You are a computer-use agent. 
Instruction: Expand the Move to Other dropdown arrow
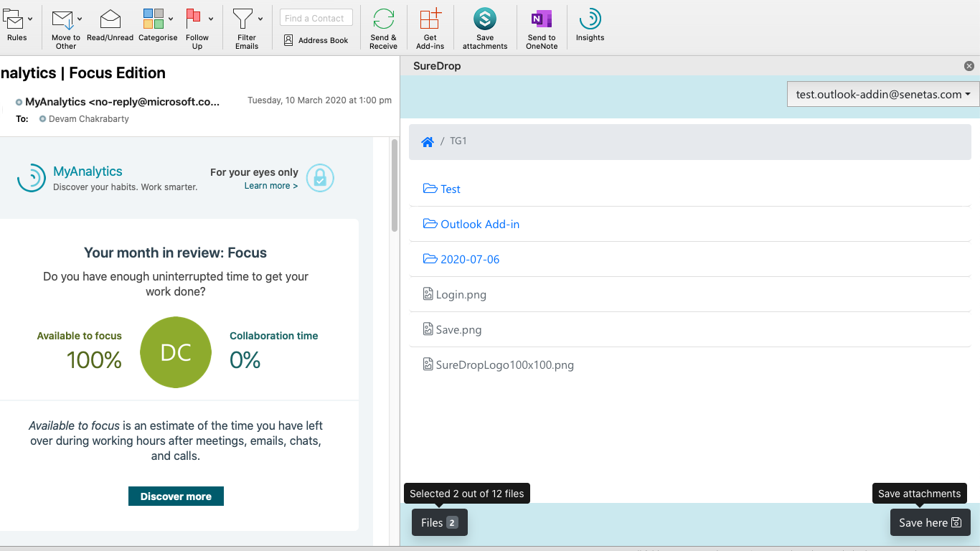point(80,19)
